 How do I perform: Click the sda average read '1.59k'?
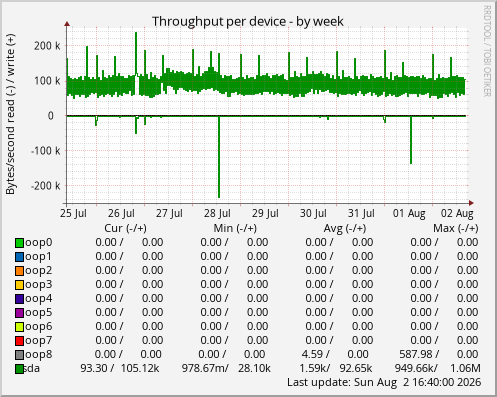click(312, 368)
